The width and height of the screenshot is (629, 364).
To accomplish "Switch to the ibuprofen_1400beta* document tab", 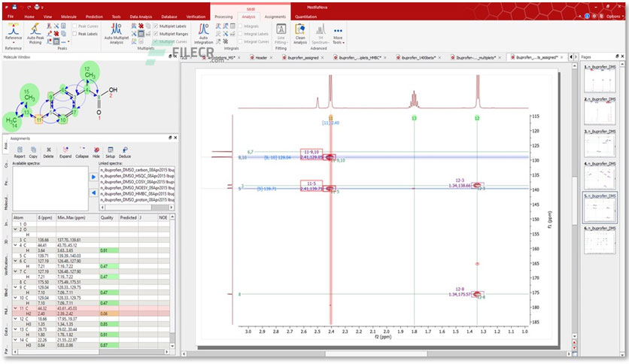I will [418, 58].
